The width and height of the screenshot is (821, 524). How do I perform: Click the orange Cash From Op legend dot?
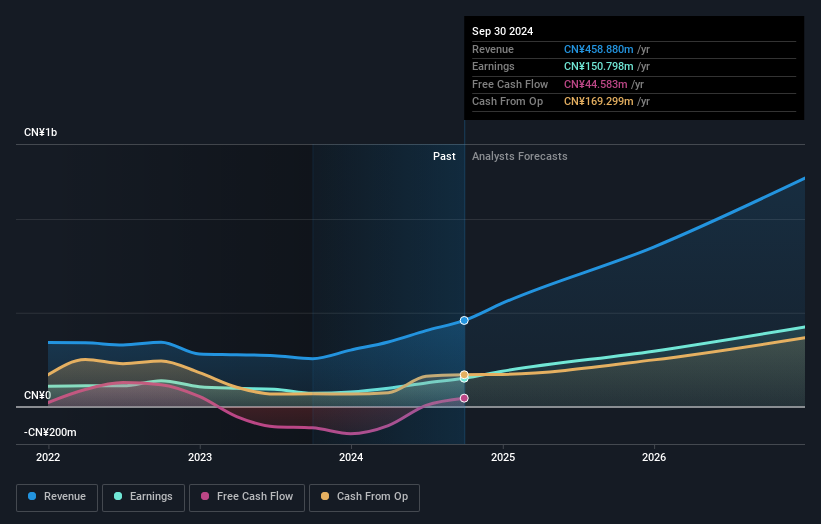(325, 496)
